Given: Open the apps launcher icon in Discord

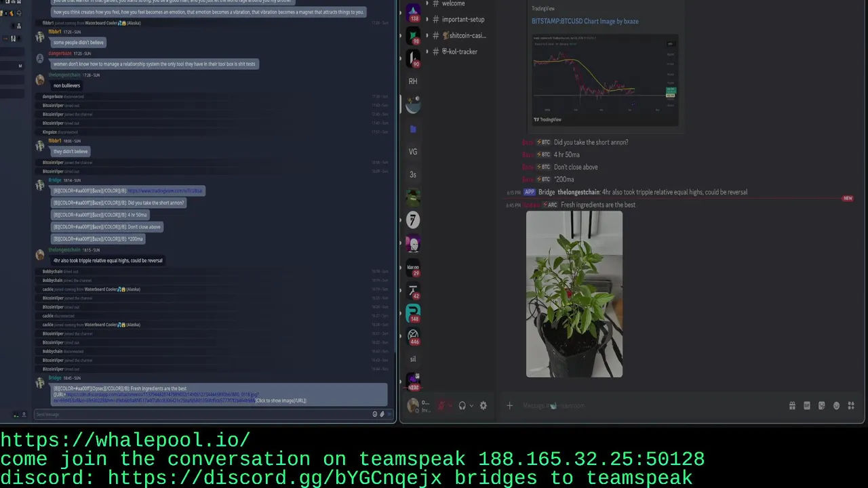Looking at the screenshot, I should [x=851, y=406].
